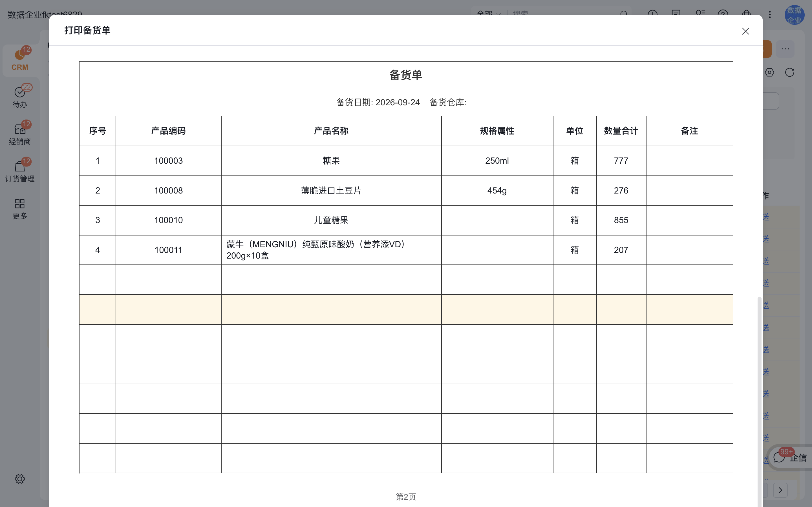Close the 打印备货单 dialog
The width and height of the screenshot is (812, 507).
point(745,31)
